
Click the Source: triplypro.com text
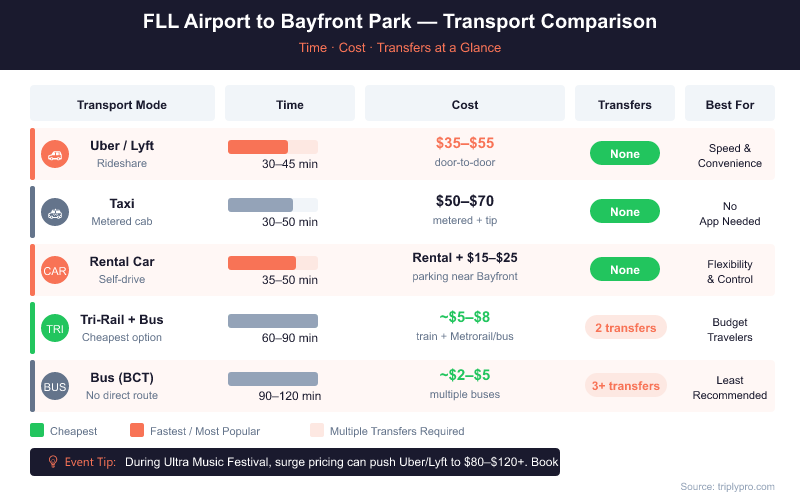click(x=727, y=486)
